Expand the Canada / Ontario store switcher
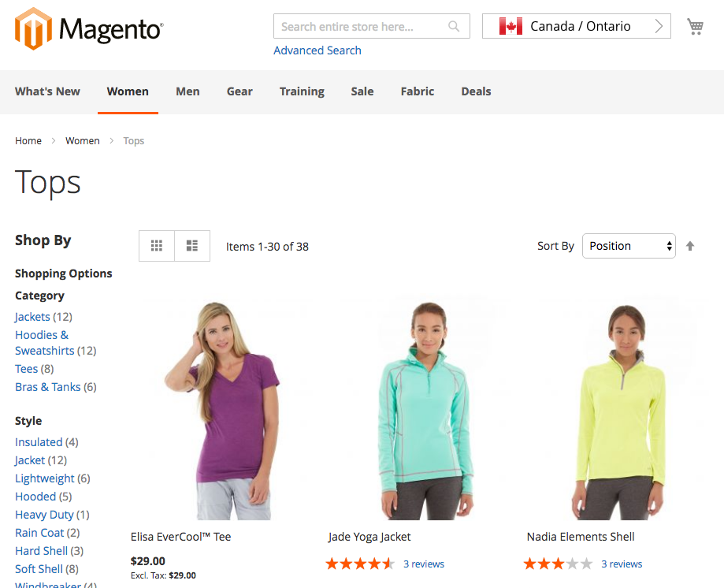 [x=576, y=26]
